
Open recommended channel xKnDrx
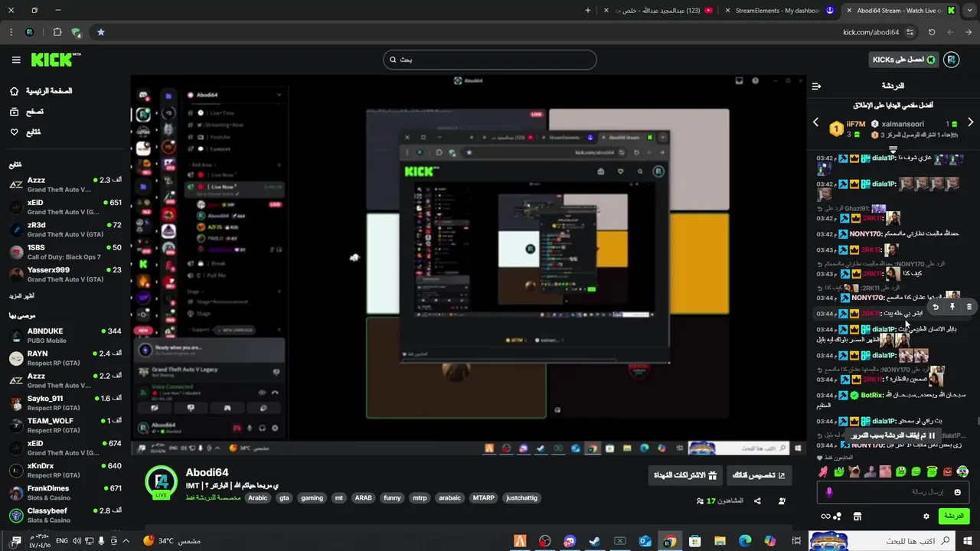(65, 470)
